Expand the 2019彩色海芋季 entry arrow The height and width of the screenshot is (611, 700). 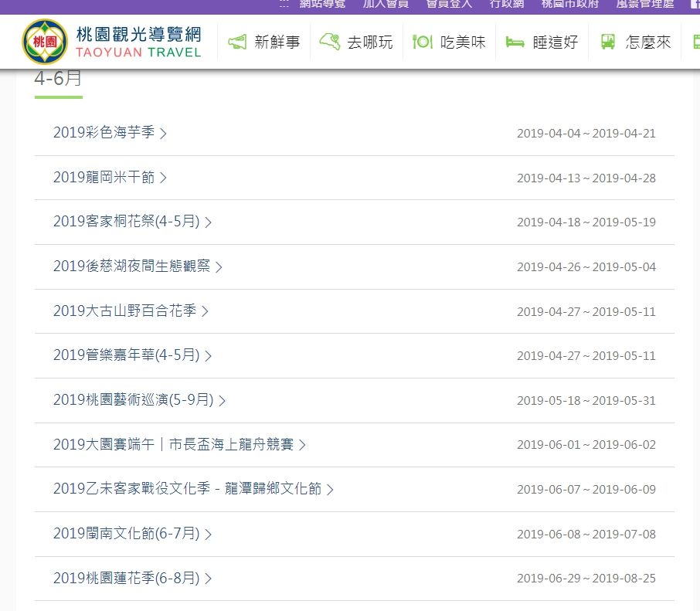pos(164,133)
